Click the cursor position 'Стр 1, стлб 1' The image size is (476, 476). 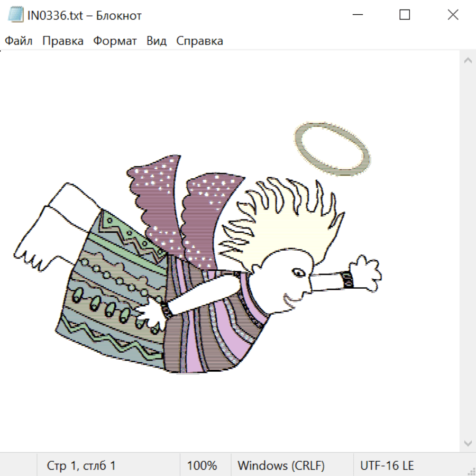click(81, 465)
